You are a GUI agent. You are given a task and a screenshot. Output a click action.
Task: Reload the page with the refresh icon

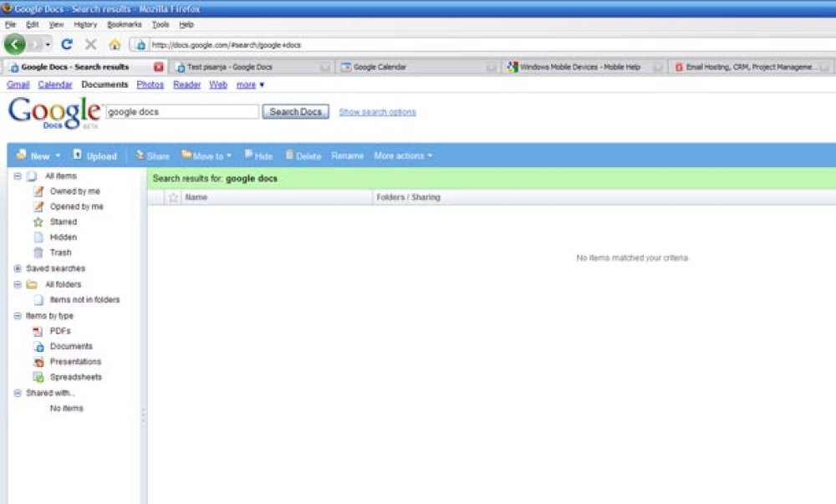[67, 44]
